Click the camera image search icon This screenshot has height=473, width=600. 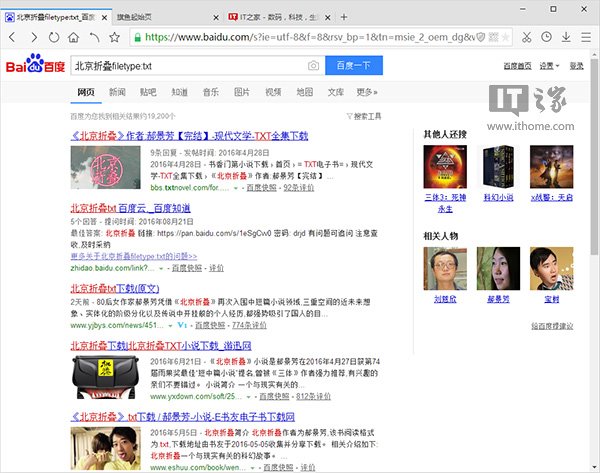313,66
